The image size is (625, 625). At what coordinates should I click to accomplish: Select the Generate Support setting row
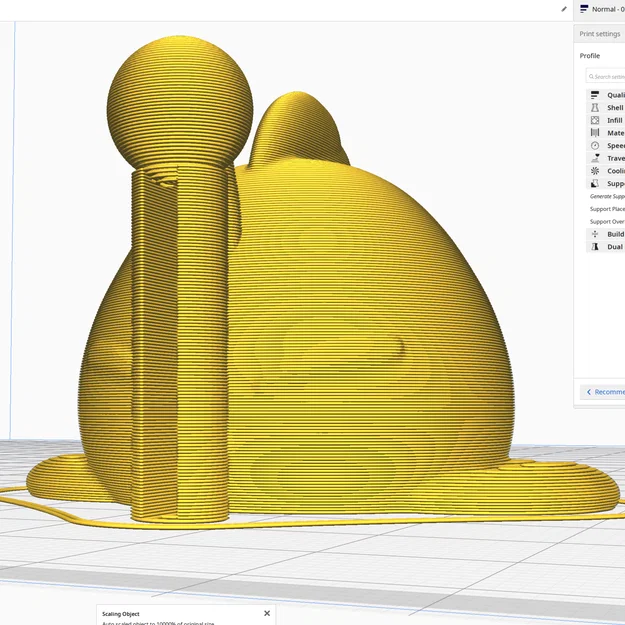607,196
